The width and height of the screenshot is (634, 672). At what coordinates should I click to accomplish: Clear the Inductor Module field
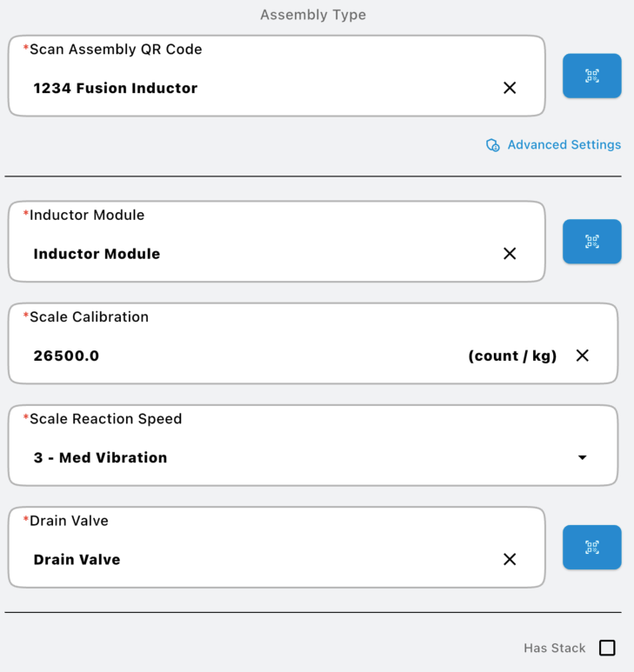point(510,254)
